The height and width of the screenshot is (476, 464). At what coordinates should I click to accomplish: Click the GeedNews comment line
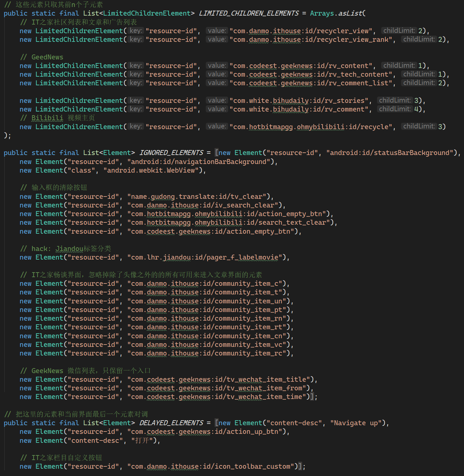[x=41, y=57]
